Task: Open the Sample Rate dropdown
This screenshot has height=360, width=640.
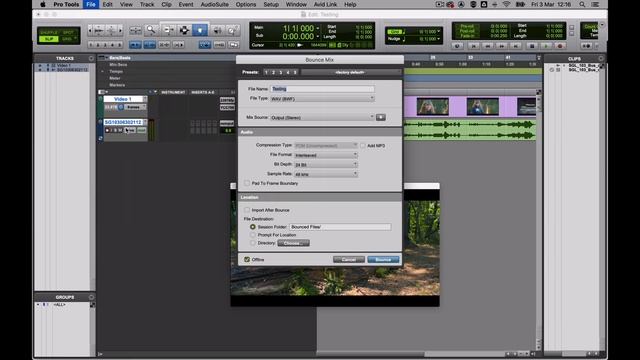Action: (326, 174)
